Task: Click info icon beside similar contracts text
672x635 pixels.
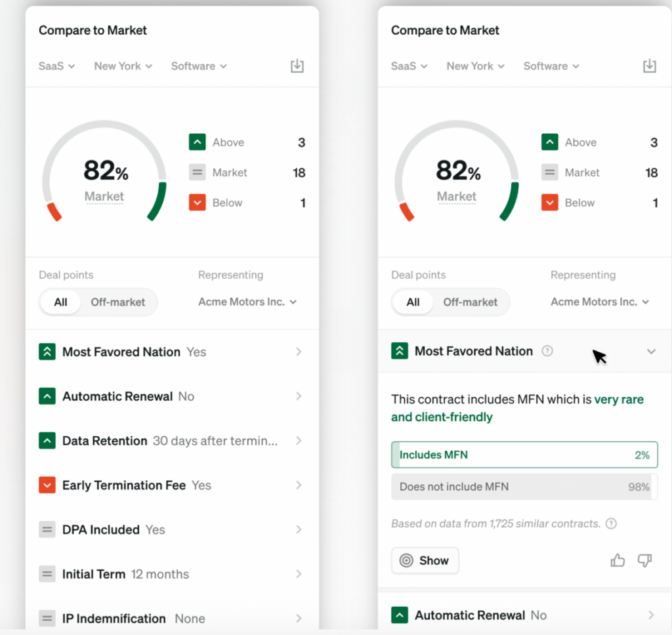Action: coord(611,523)
